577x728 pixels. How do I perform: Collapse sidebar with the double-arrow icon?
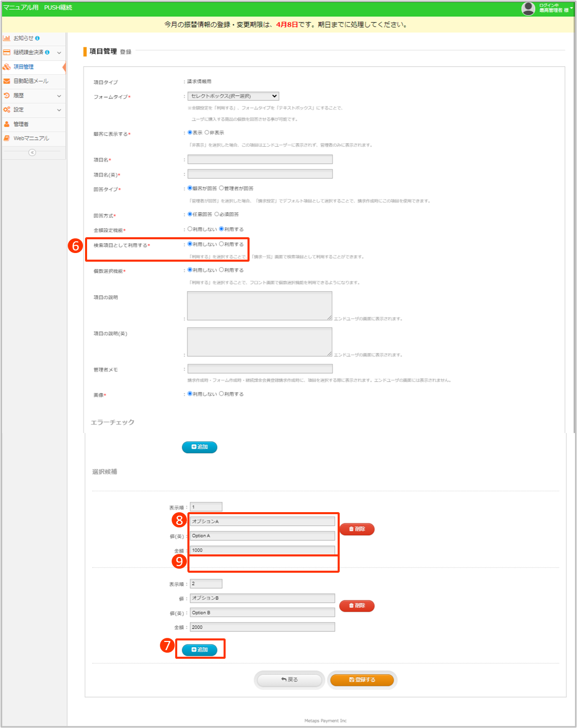coord(32,152)
